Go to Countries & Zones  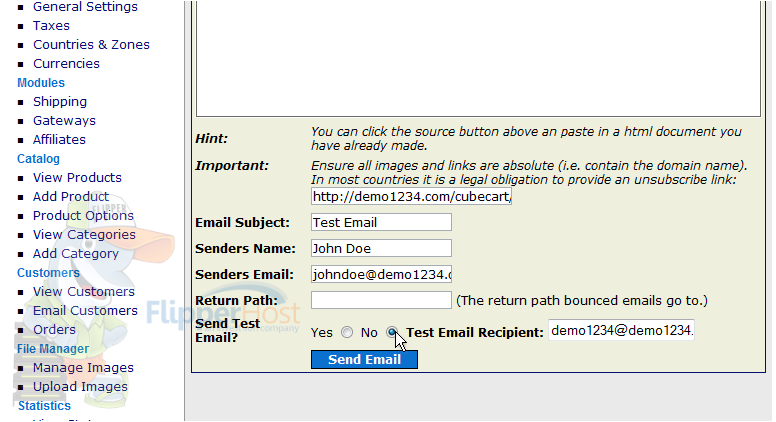click(91, 45)
